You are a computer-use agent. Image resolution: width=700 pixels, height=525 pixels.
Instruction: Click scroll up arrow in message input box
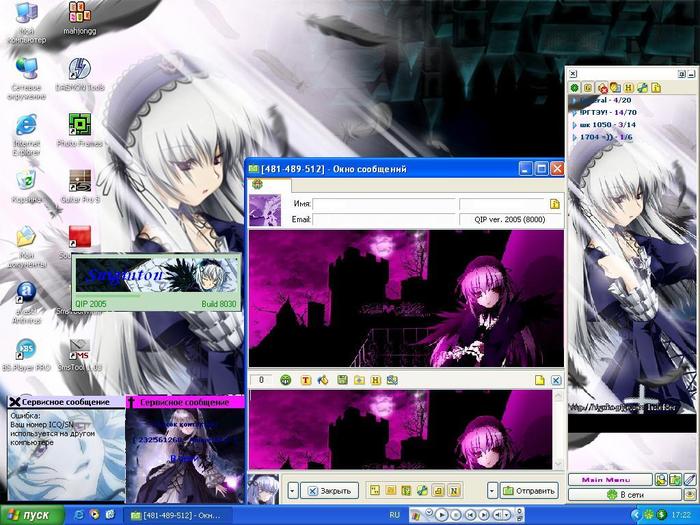click(558, 396)
